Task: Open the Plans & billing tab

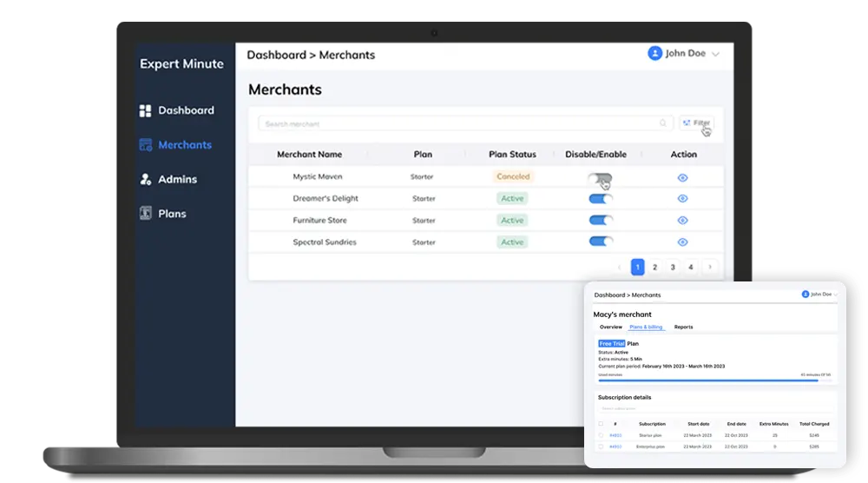Action: (646, 327)
